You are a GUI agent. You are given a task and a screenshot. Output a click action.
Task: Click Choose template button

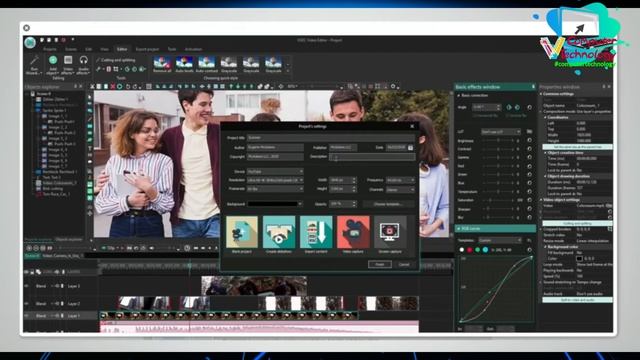[388, 204]
